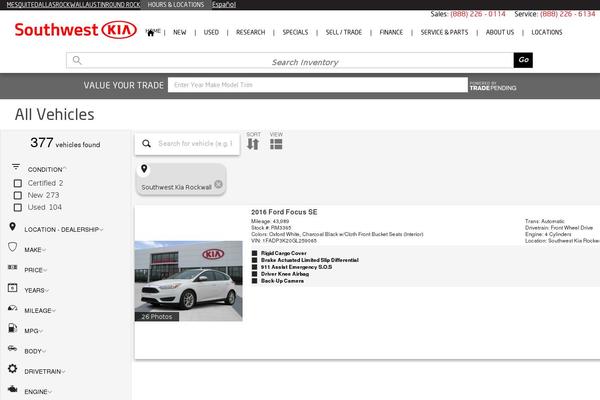Click the Southwest Kia logo
The width and height of the screenshot is (600, 400).
tap(76, 30)
